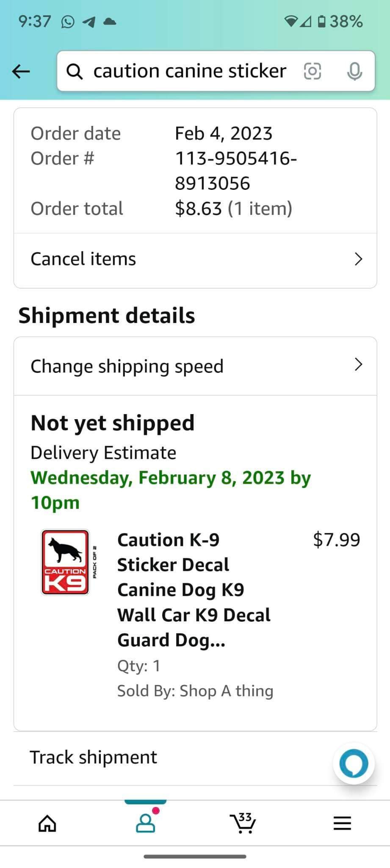Expand Change shipping speed chevron
390x868 pixels.
tap(358, 364)
